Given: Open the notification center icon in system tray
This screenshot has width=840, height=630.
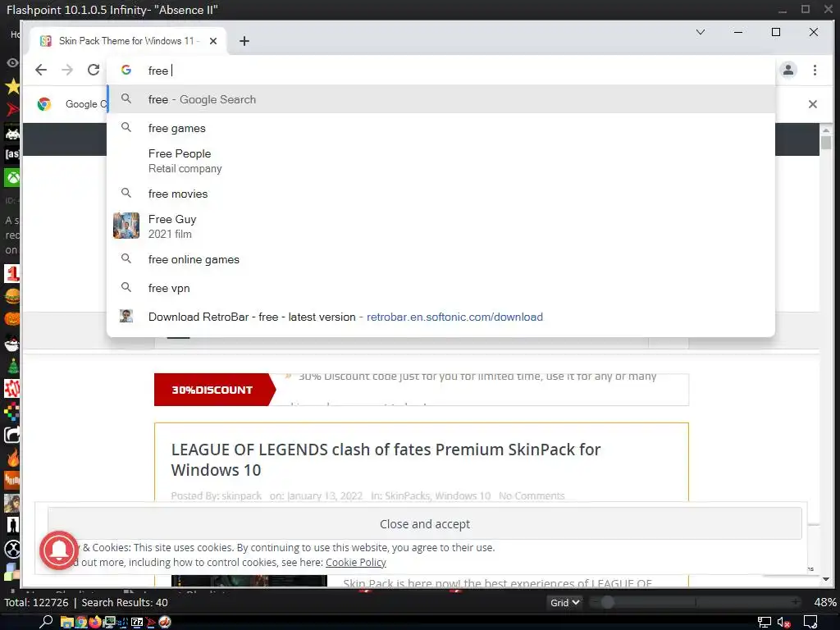Looking at the screenshot, I should (810, 623).
